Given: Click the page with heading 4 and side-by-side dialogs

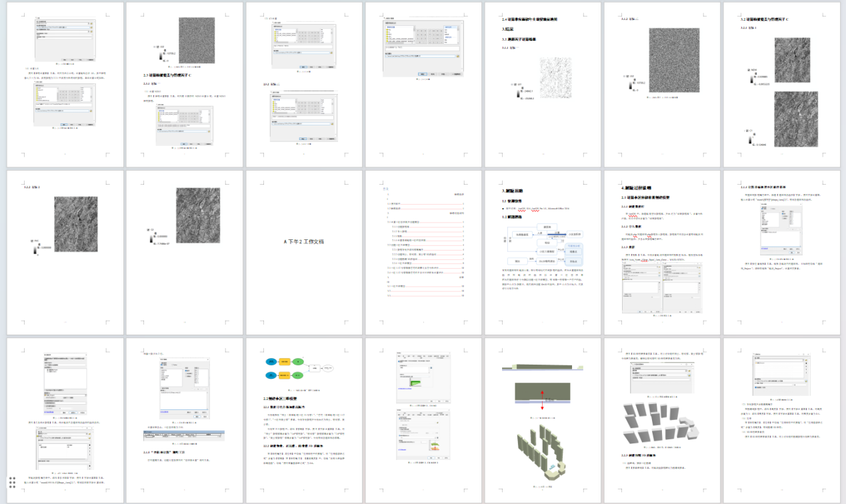Looking at the screenshot, I should pos(662,252).
